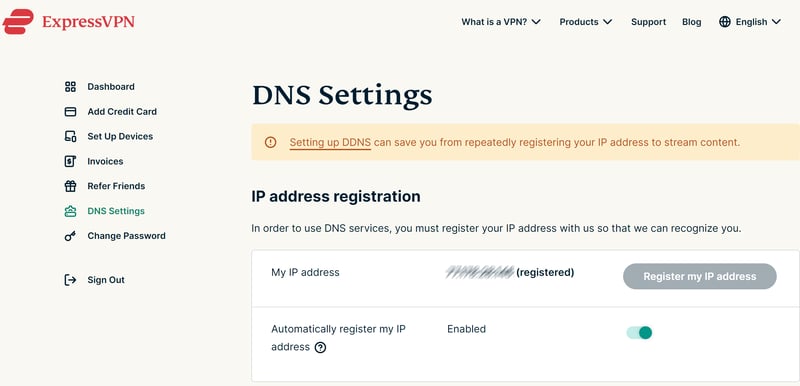The width and height of the screenshot is (800, 386).
Task: Click the orange alert icon in banner
Action: pos(270,142)
